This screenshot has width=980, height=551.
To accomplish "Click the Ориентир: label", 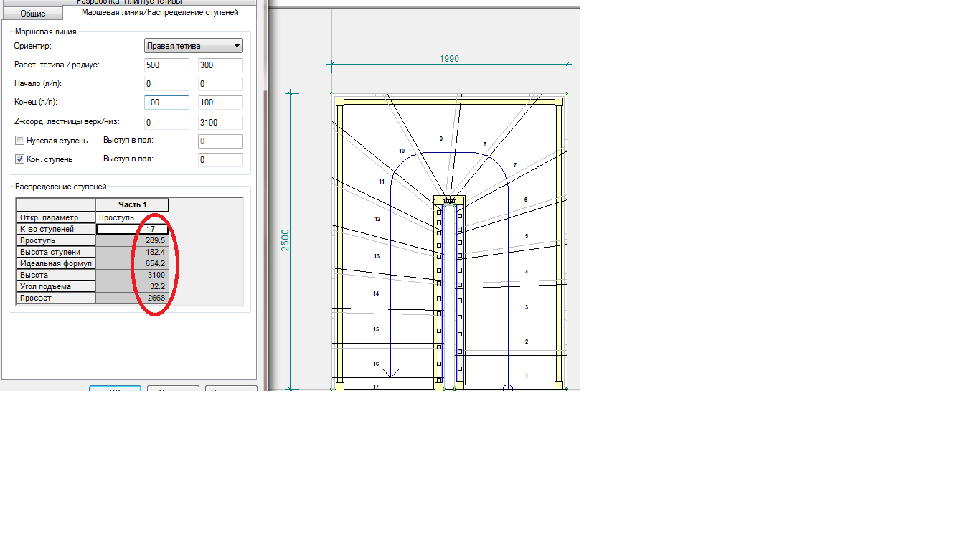I will (x=33, y=46).
